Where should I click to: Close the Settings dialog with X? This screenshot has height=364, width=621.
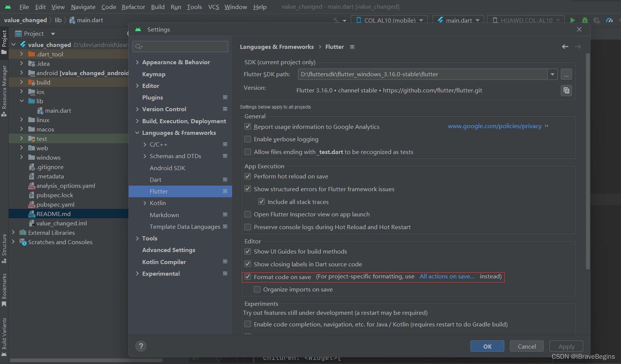(579, 29)
